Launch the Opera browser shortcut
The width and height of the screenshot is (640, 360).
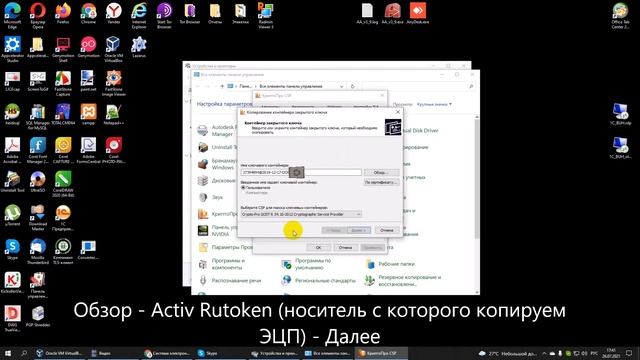pyautogui.click(x=38, y=16)
